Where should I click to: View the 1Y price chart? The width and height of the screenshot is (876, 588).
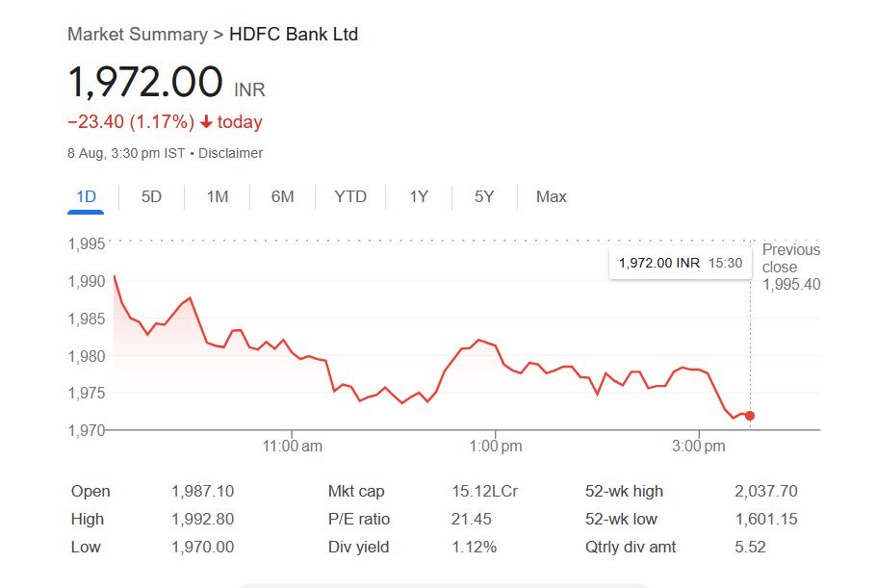(x=419, y=196)
